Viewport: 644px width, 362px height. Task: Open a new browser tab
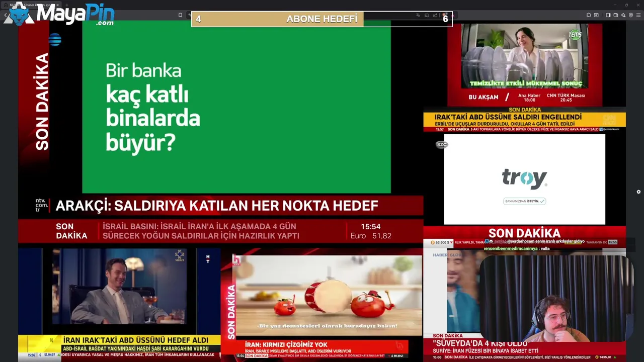click(66, 5)
